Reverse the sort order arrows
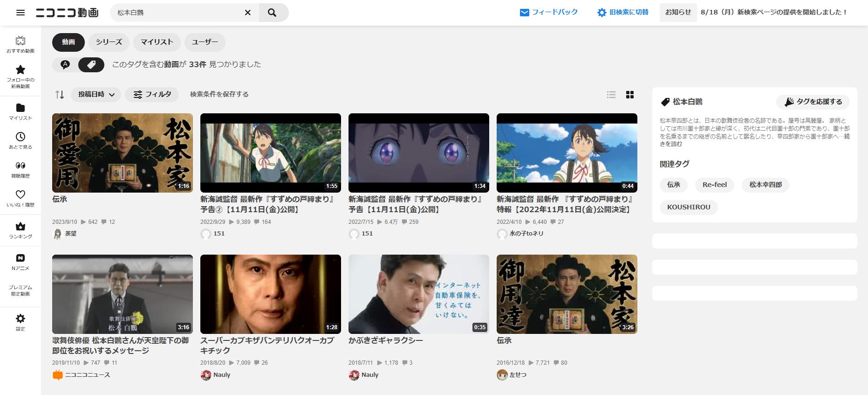 (x=60, y=95)
